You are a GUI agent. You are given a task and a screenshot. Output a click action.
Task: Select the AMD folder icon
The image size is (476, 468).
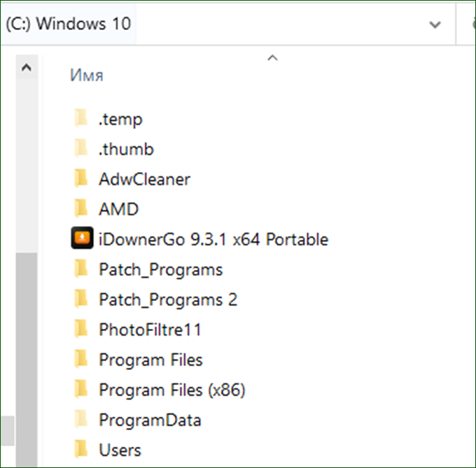81,208
